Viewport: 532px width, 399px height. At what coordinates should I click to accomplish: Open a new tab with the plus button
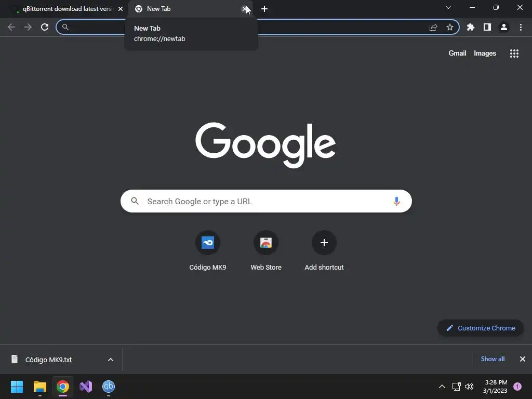click(x=264, y=9)
